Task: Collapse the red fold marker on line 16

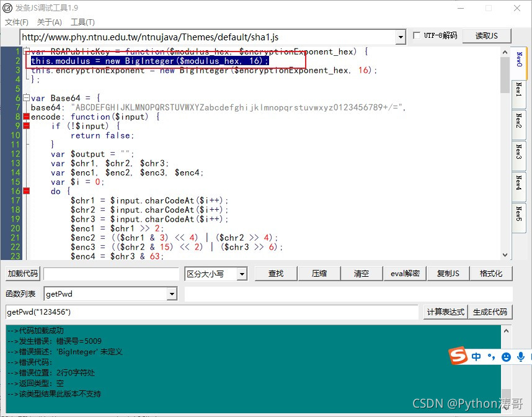Action: point(27,191)
